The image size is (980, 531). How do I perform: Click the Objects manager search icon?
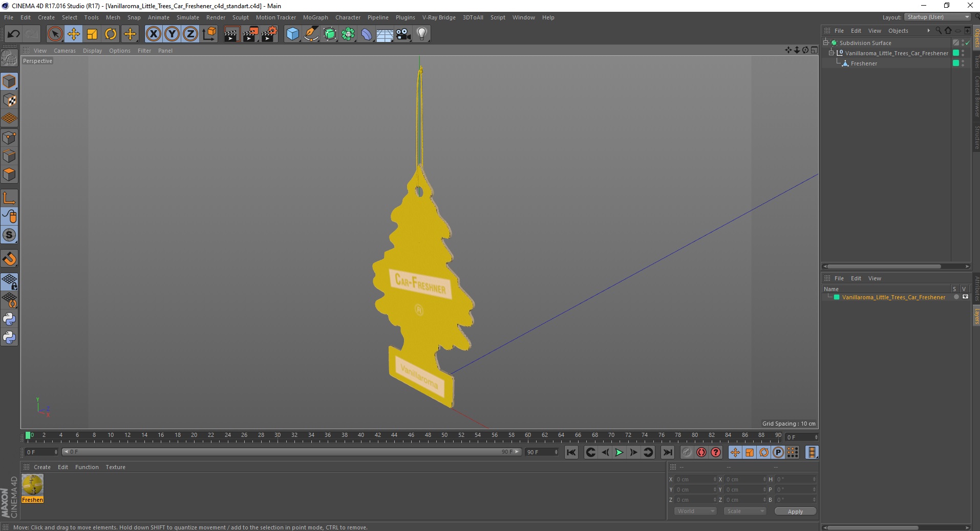(x=938, y=31)
